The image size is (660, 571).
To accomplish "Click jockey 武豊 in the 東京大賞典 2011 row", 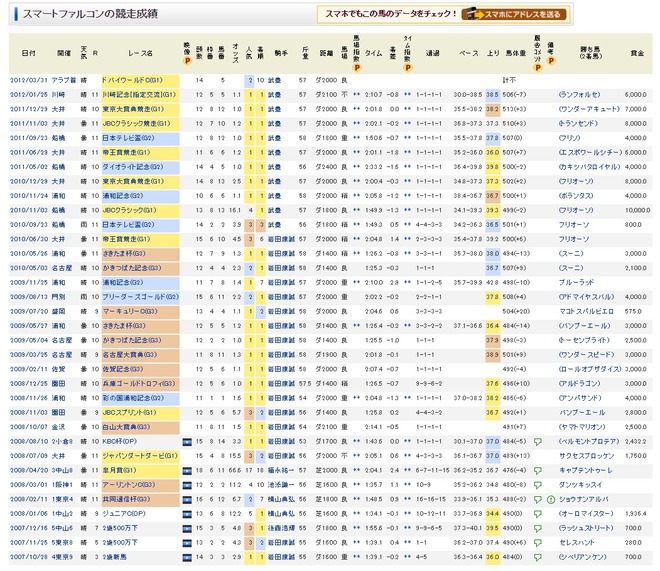I will [x=274, y=109].
